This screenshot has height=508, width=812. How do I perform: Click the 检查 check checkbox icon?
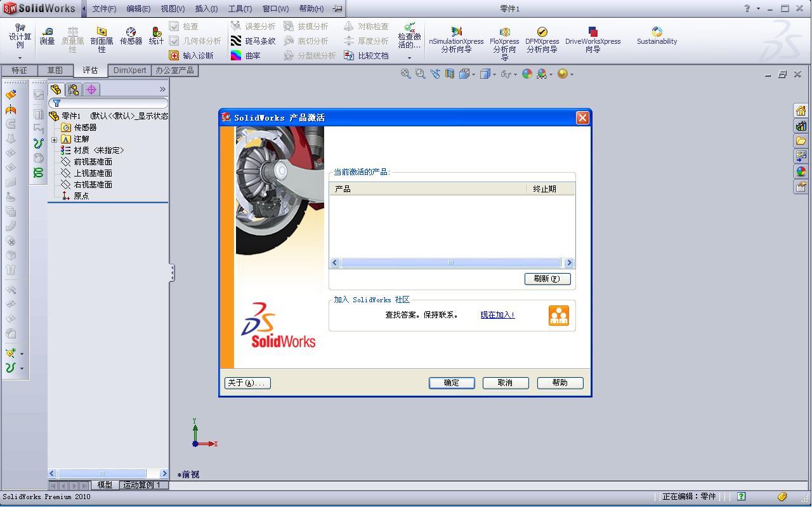[x=174, y=26]
